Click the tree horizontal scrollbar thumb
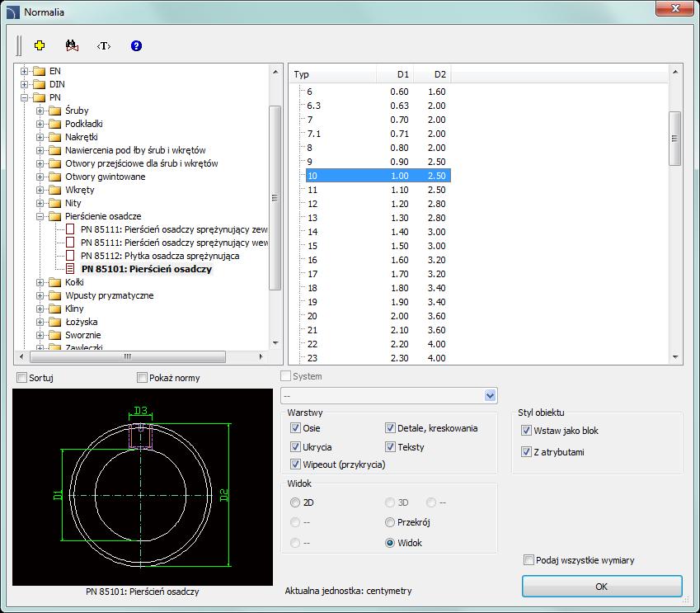The width and height of the screenshot is (700, 613). [x=128, y=356]
